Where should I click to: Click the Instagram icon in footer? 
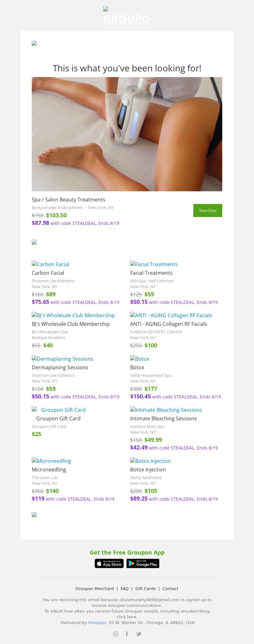coord(116,634)
